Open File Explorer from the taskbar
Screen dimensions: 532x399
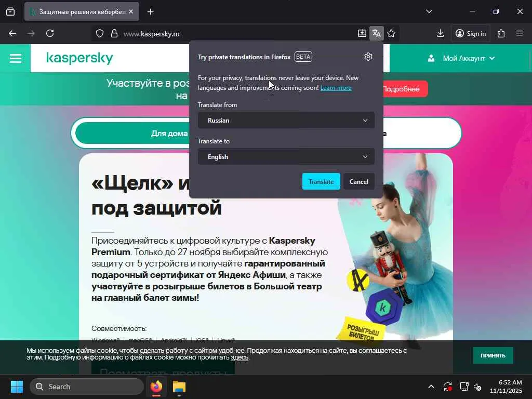[179, 387]
